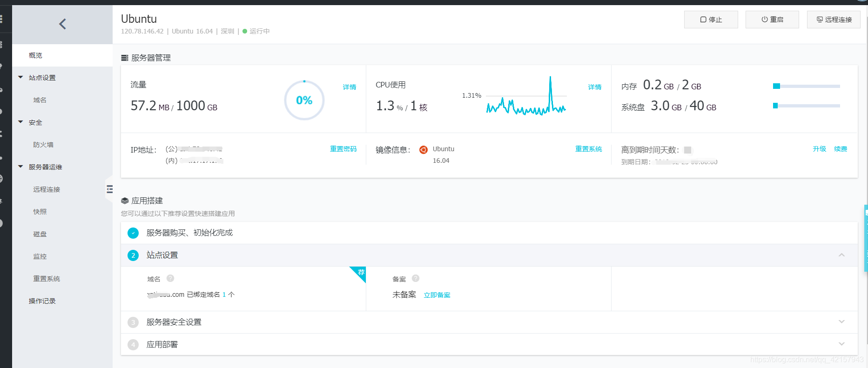Click the step 3 number badge
868x368 pixels.
coord(133,322)
